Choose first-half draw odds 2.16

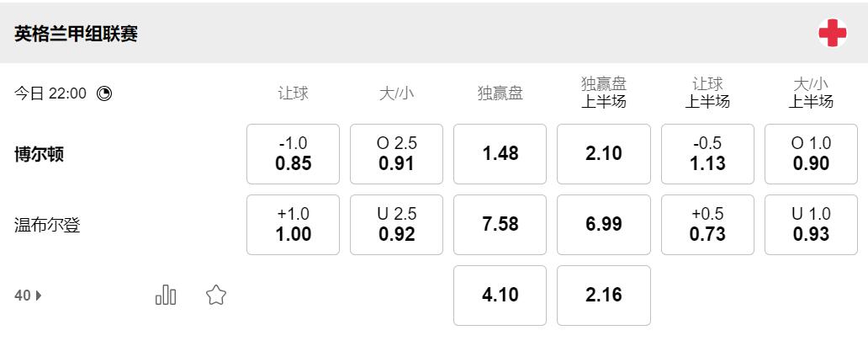click(x=604, y=296)
